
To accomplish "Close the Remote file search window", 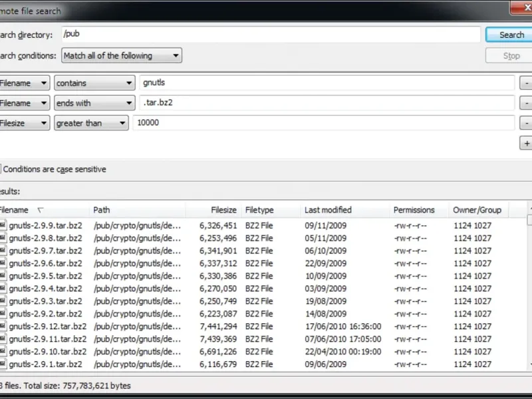I will pyautogui.click(x=523, y=7).
